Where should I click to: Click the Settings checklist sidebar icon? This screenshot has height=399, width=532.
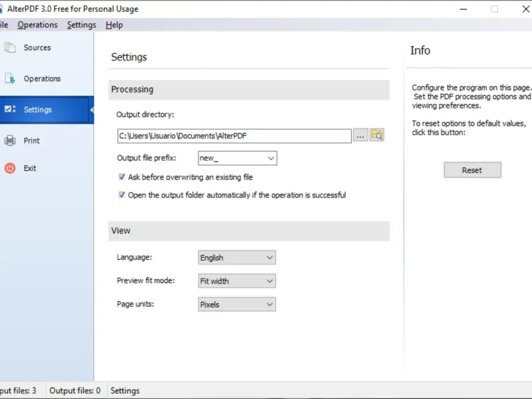(x=10, y=109)
